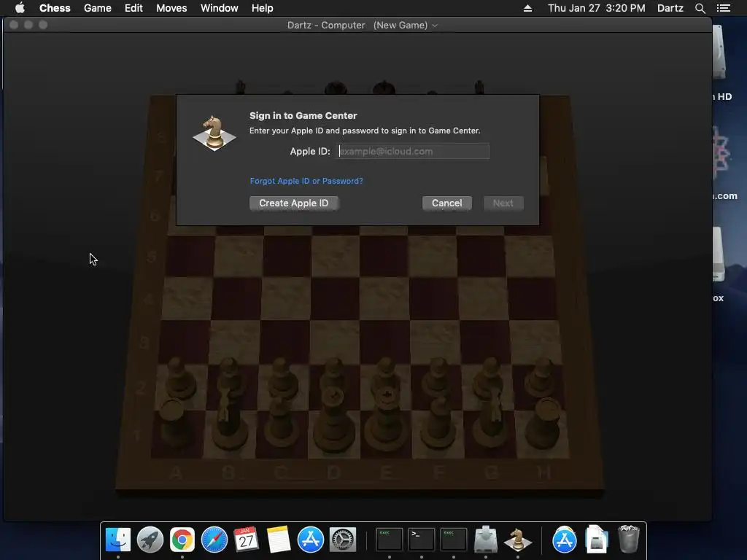The width and height of the screenshot is (747, 560).
Task: Open the Apple menu
Action: [x=20, y=8]
